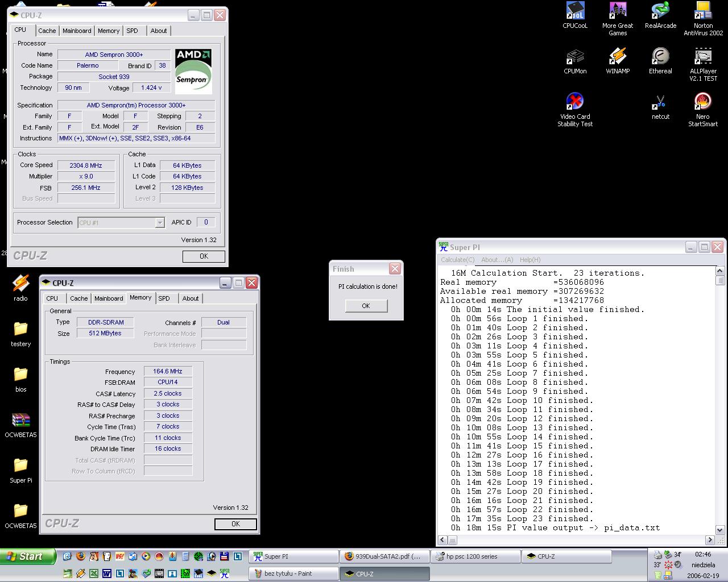Expand the Processor Selection dropdown
This screenshot has height=582, width=728.
coord(160,223)
